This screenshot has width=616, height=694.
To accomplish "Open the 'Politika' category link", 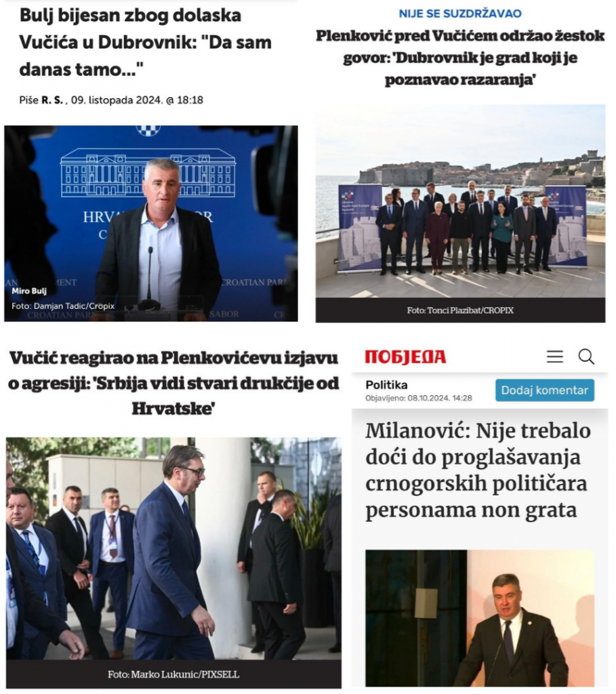I will point(386,385).
